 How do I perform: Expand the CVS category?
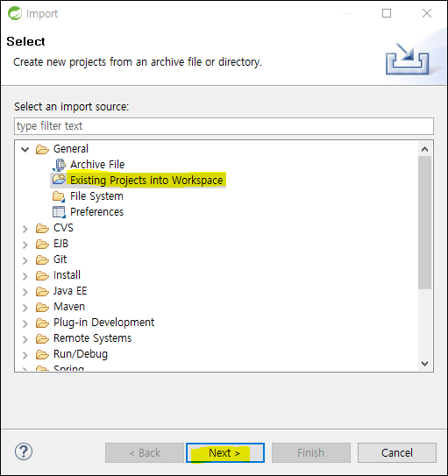(x=25, y=229)
